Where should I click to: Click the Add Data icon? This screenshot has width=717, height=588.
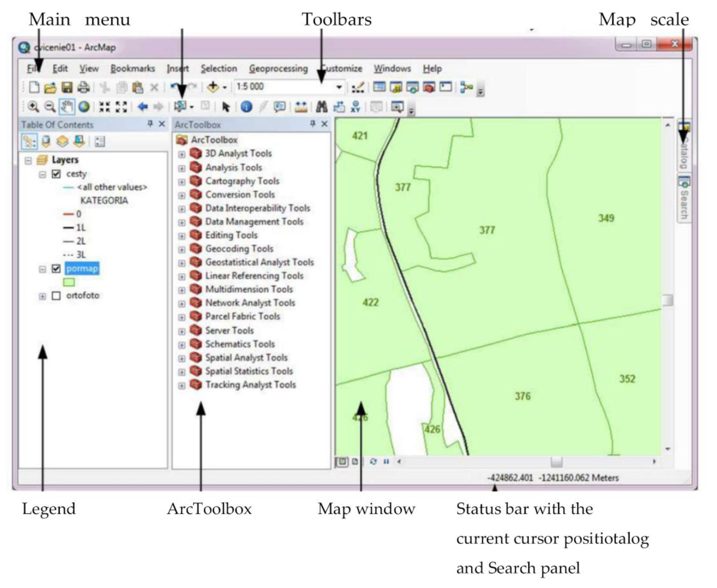click(213, 87)
